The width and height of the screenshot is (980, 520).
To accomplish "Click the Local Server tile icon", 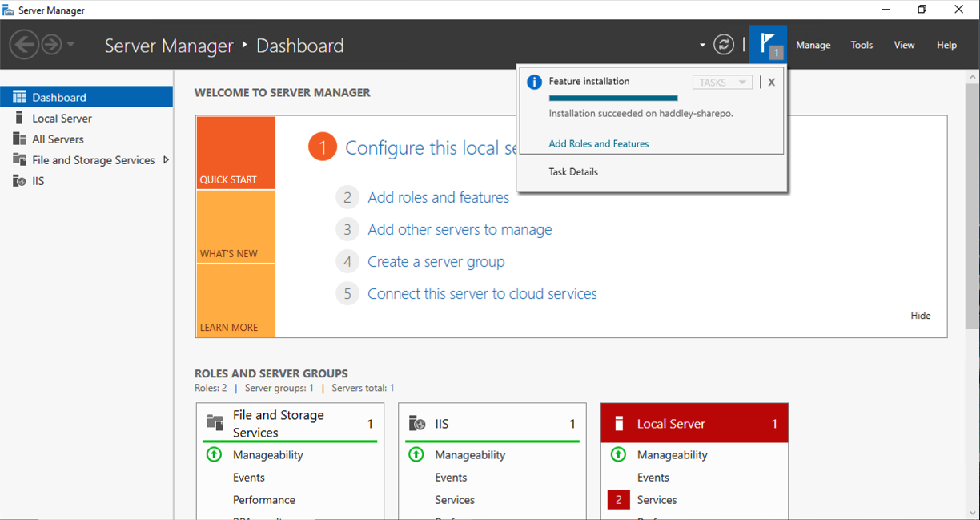I will click(618, 423).
